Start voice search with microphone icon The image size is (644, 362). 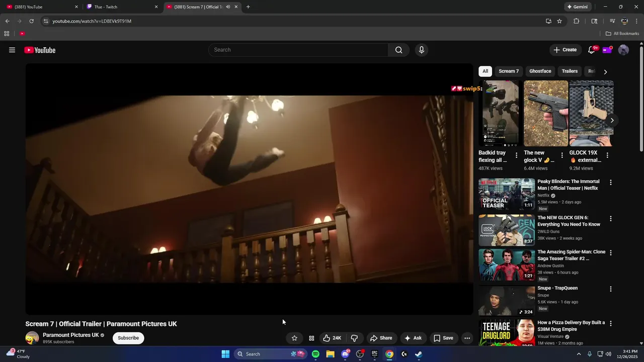(x=422, y=50)
